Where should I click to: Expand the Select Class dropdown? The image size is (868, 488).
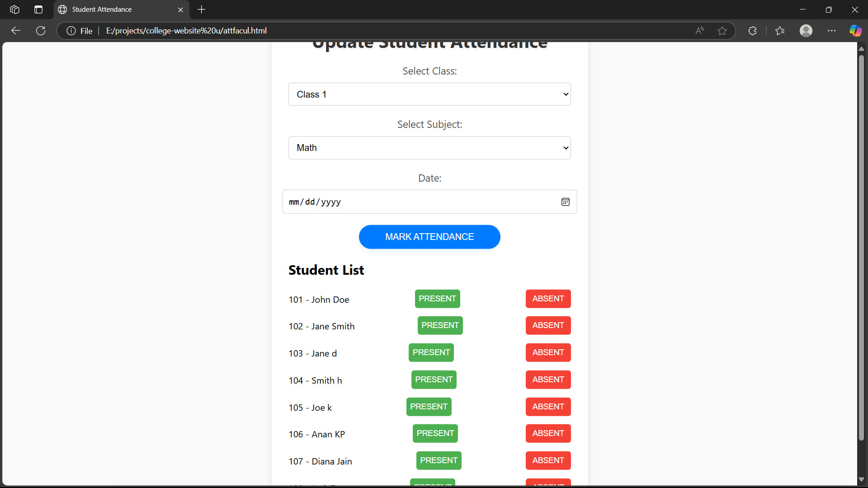(429, 94)
